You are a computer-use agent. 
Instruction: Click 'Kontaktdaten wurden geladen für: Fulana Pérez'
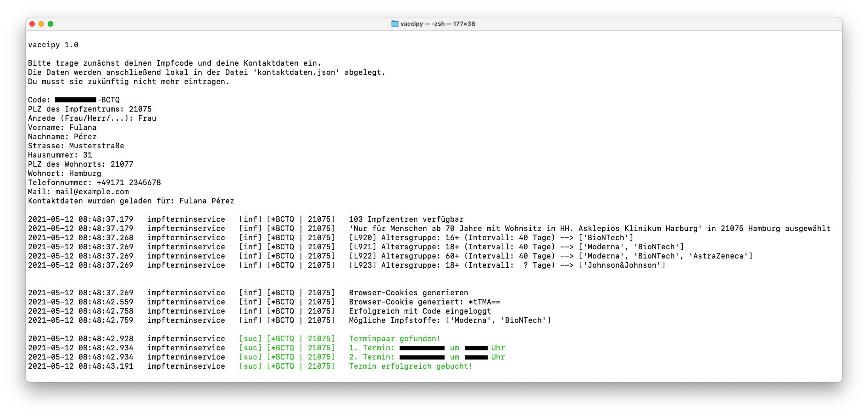tap(131, 201)
